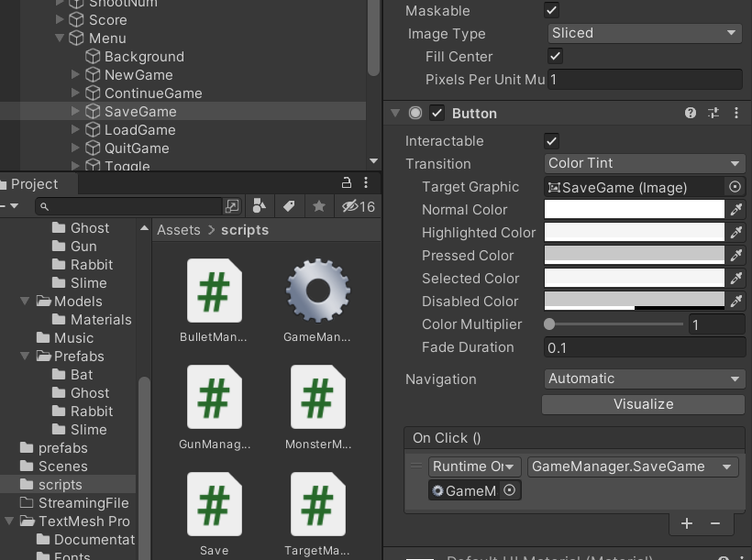The image size is (752, 560).
Task: Collapse the Prefabs folder
Action: click(x=25, y=357)
